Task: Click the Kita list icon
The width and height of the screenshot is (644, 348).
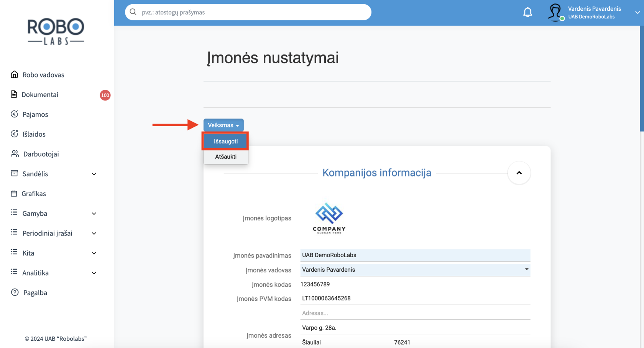Action: (14, 252)
